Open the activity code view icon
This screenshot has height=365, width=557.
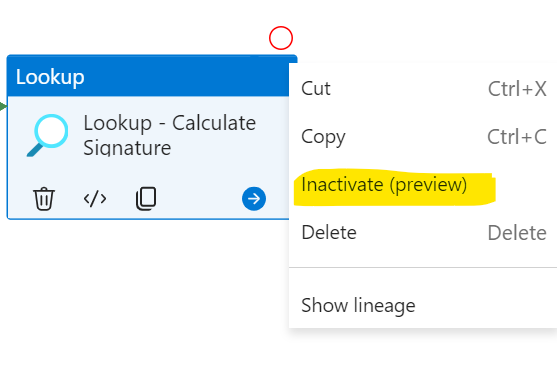point(95,199)
